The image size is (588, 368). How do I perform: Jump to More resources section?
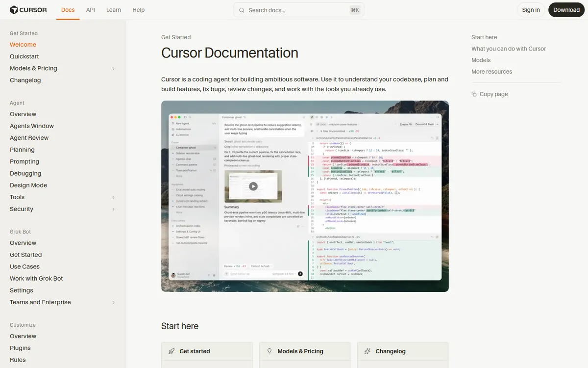click(491, 72)
